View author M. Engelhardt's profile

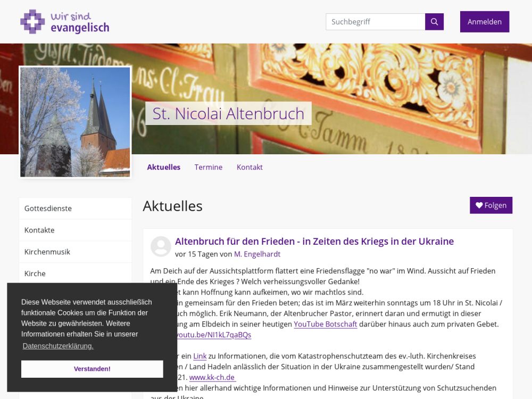(x=257, y=254)
